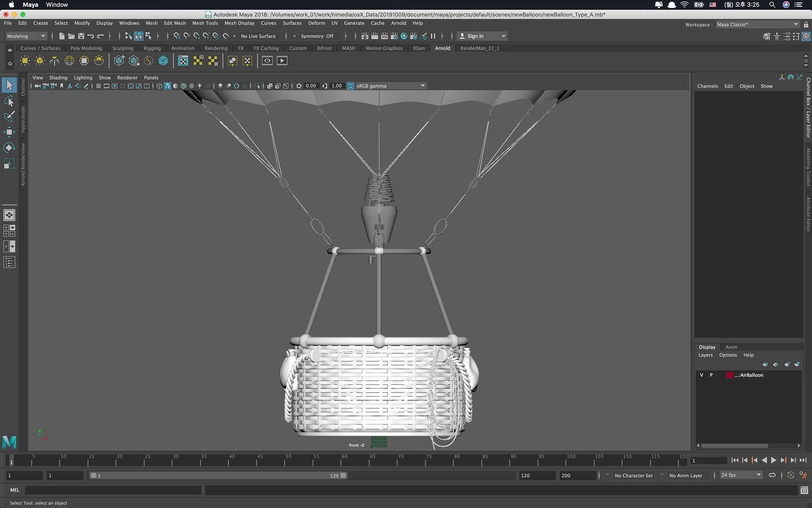Open the Deform menu
The image size is (812, 508).
[316, 23]
